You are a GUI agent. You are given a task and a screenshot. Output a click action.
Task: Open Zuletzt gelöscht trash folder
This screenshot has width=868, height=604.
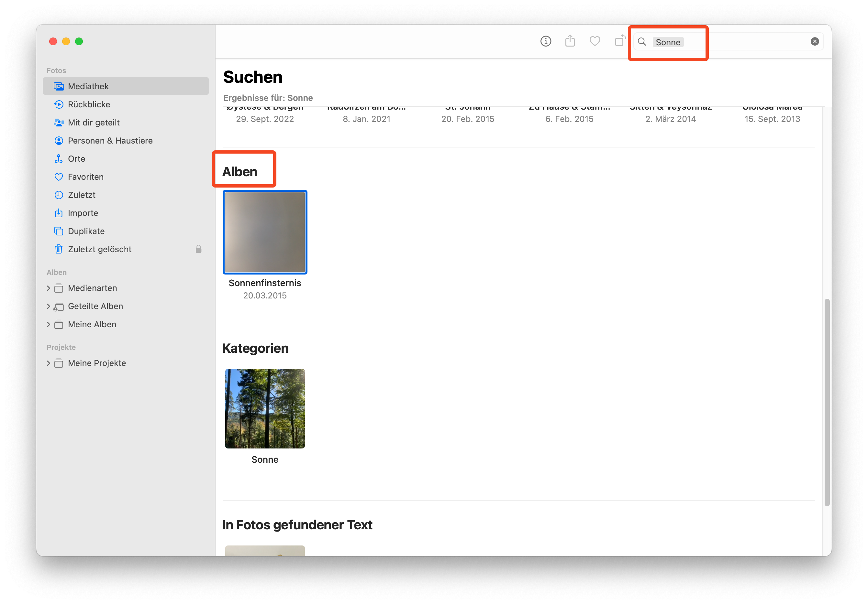(99, 249)
